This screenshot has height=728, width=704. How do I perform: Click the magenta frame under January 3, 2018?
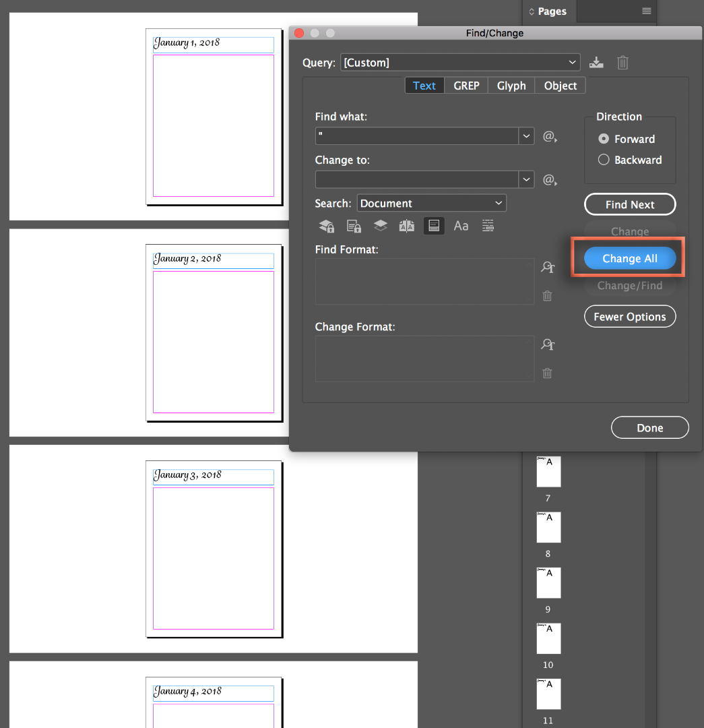214,559
